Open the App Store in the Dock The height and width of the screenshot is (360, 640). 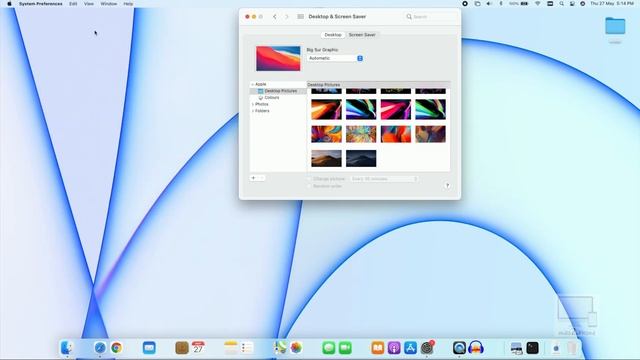410,348
